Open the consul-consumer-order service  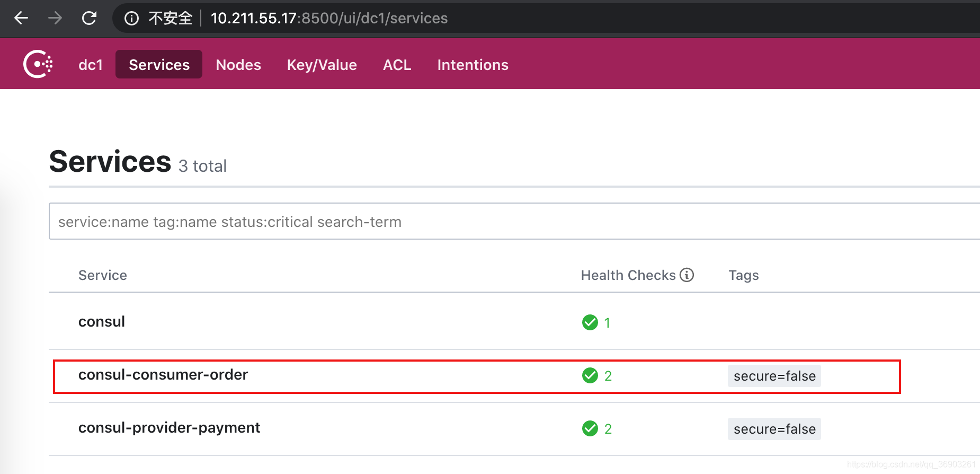coord(163,375)
